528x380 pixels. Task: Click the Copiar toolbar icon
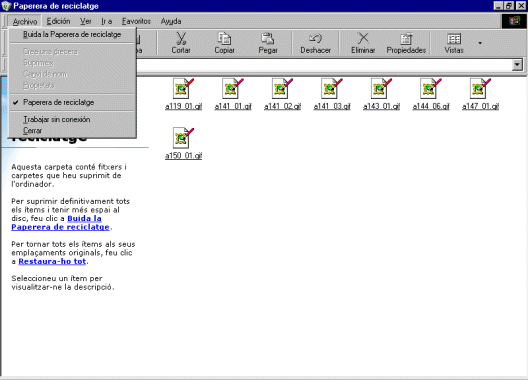(224, 38)
